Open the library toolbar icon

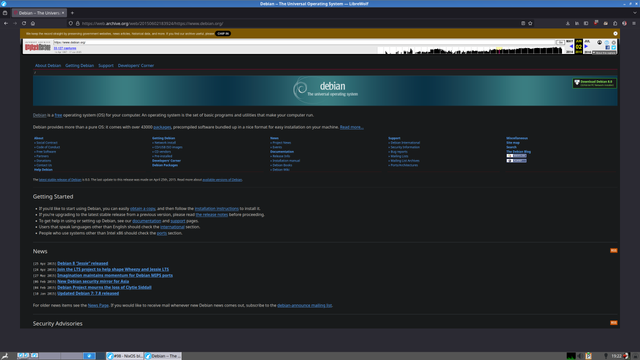click(x=577, y=23)
